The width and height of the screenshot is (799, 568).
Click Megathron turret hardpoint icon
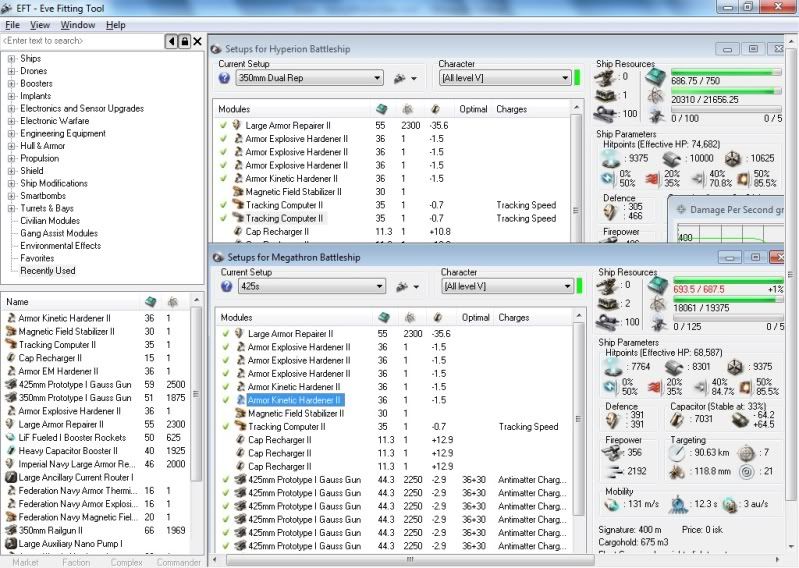point(608,287)
